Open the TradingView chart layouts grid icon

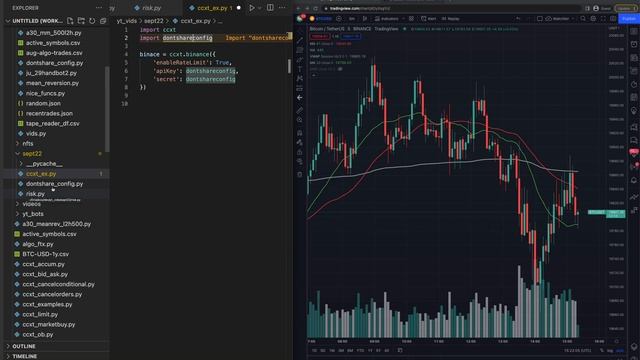411,19
